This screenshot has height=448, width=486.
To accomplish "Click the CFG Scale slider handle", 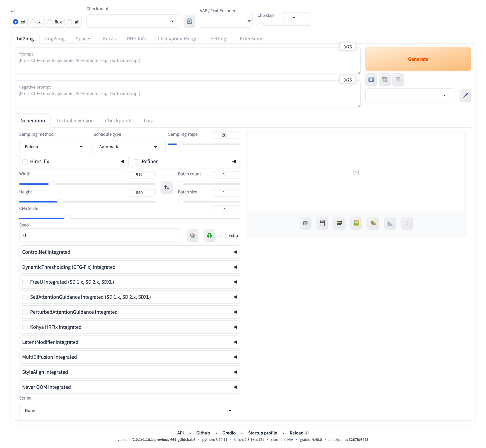I will [x=67, y=219].
